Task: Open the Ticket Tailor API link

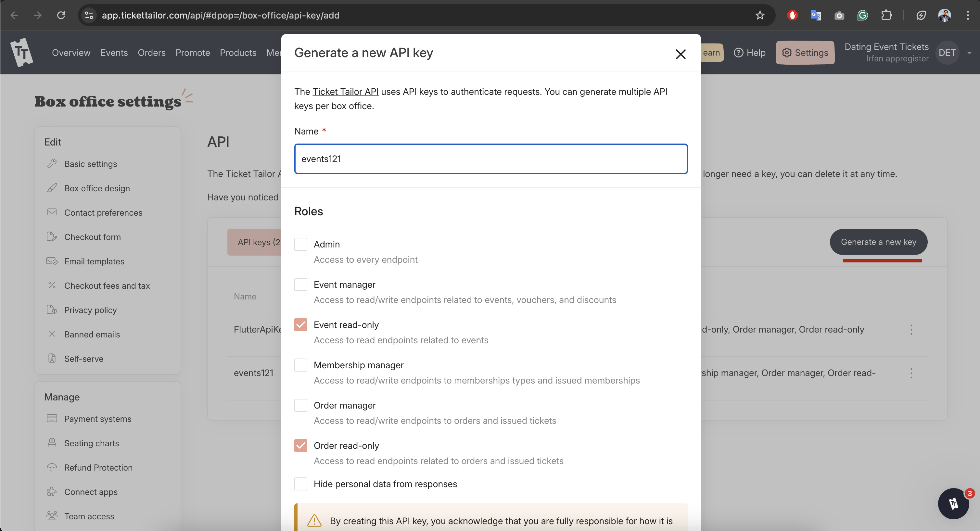Action: click(345, 91)
